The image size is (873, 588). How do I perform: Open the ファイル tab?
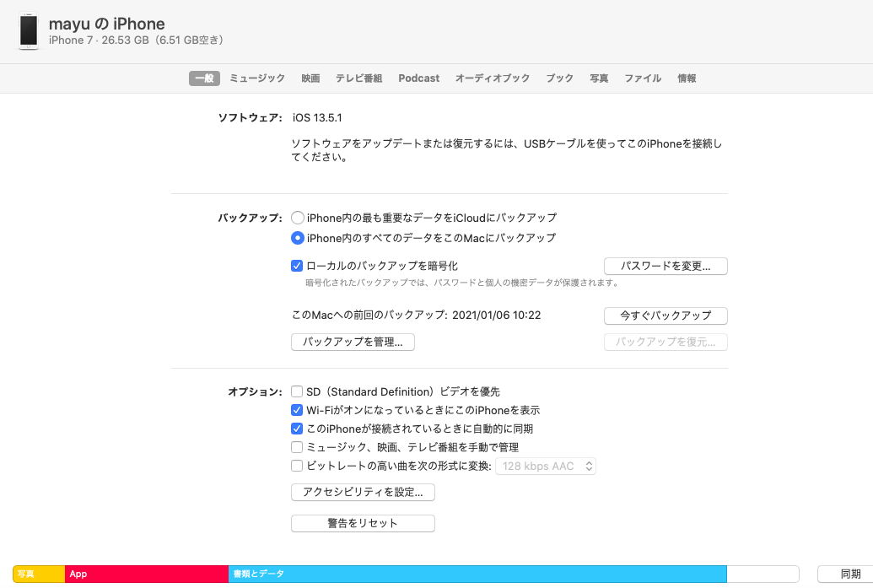643,78
